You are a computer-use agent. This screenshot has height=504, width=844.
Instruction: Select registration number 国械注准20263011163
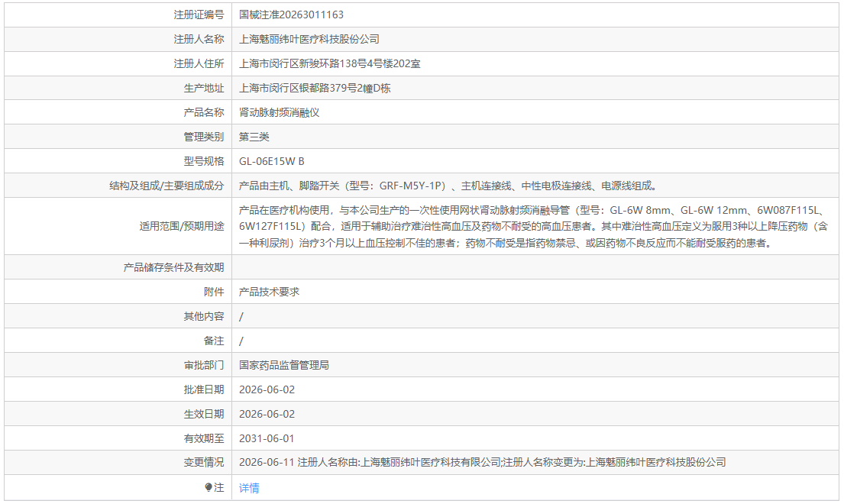click(x=291, y=15)
